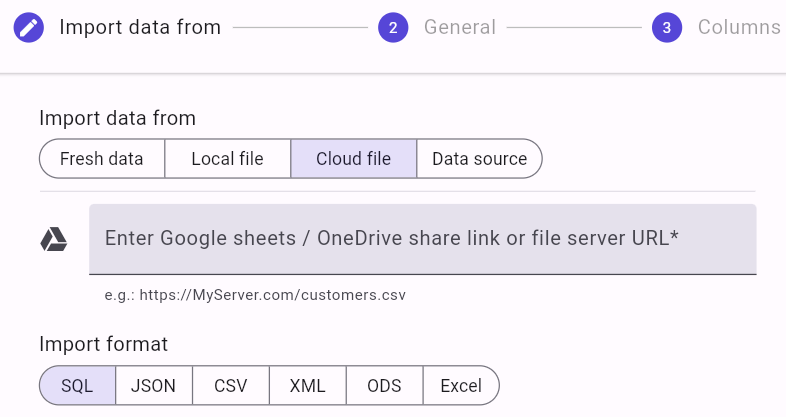Select XML import format
786x417 pixels.
307,385
